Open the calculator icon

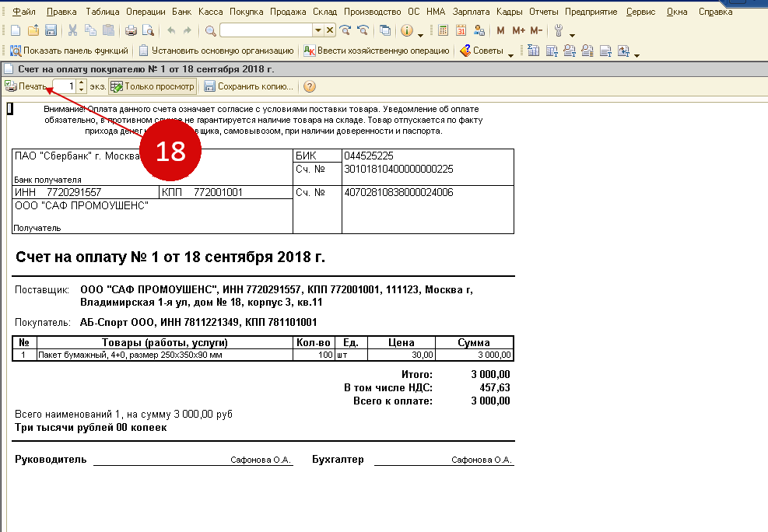click(443, 30)
